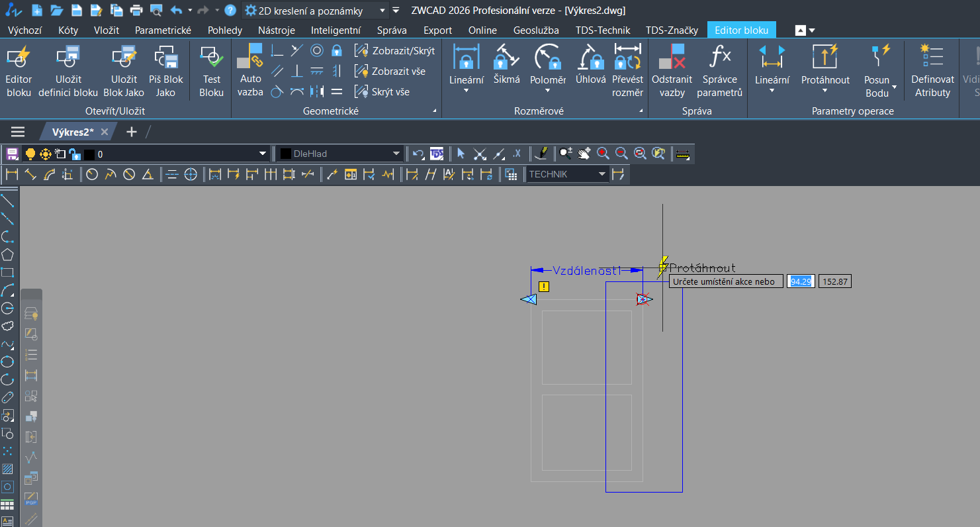Toggle the layer on/off lightbulb icon
This screenshot has height=527, width=980.
(30, 154)
